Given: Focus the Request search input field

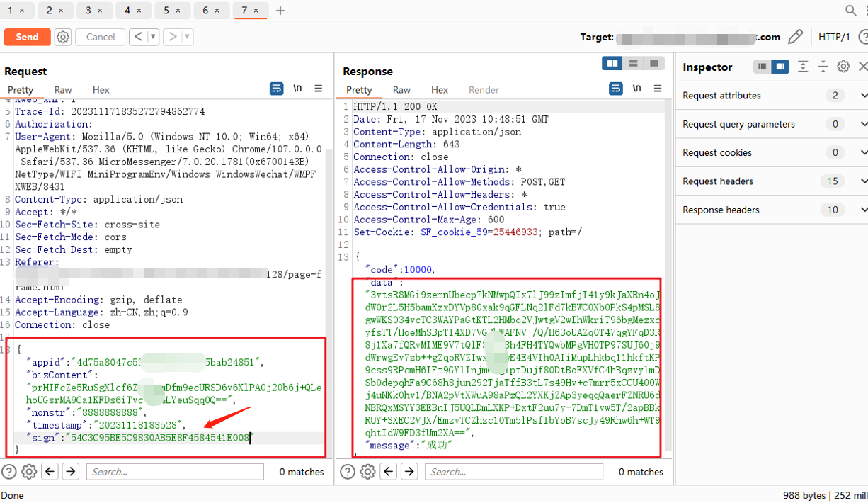Looking at the screenshot, I should pyautogui.click(x=175, y=472).
